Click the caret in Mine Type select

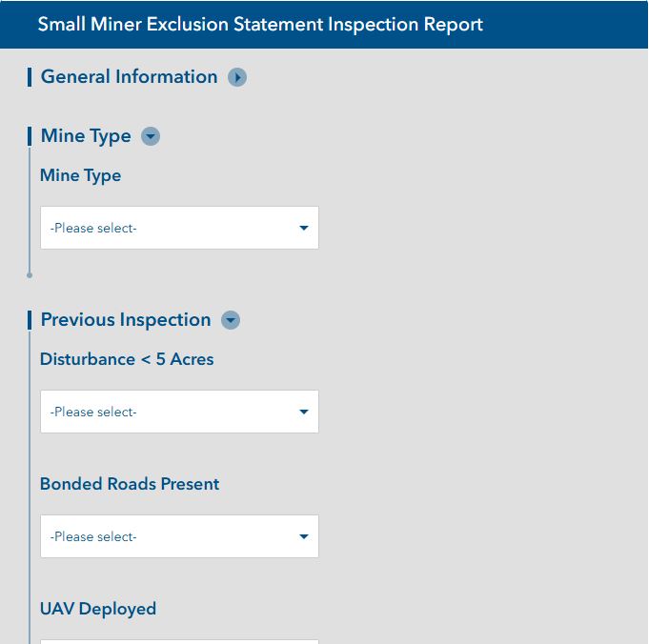click(x=304, y=228)
